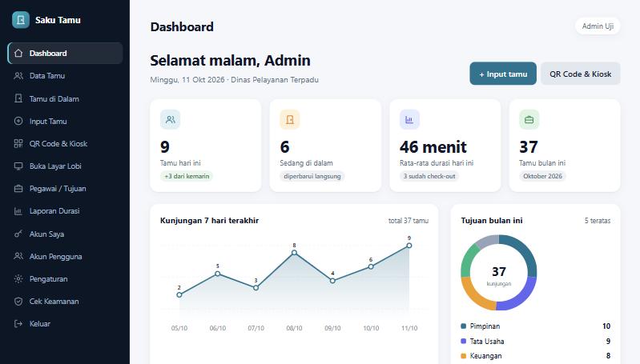Go to Tamu di Dalam page
The width and height of the screenshot is (640, 364).
(x=66, y=98)
